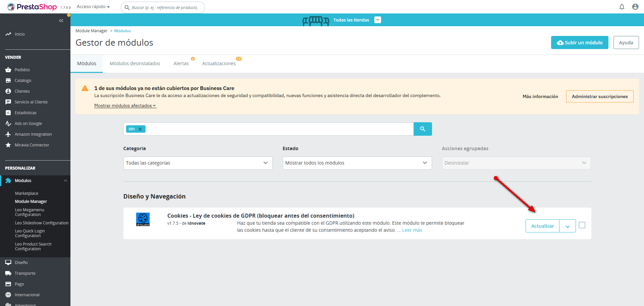This screenshot has height=306, width=644.
Task: Open Leo Quick Login Configuration
Action: click(30, 233)
